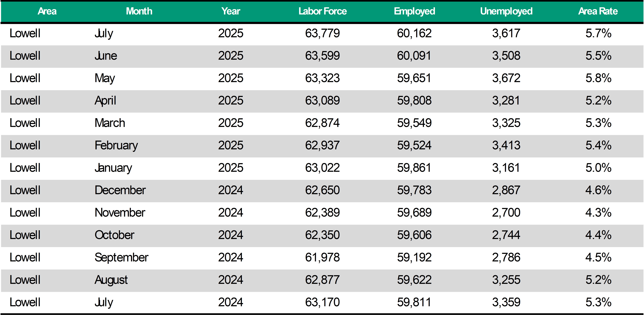Viewport: 644px width, 315px height.
Task: Select the July 2025 labor force value 63,779
Action: [322, 33]
